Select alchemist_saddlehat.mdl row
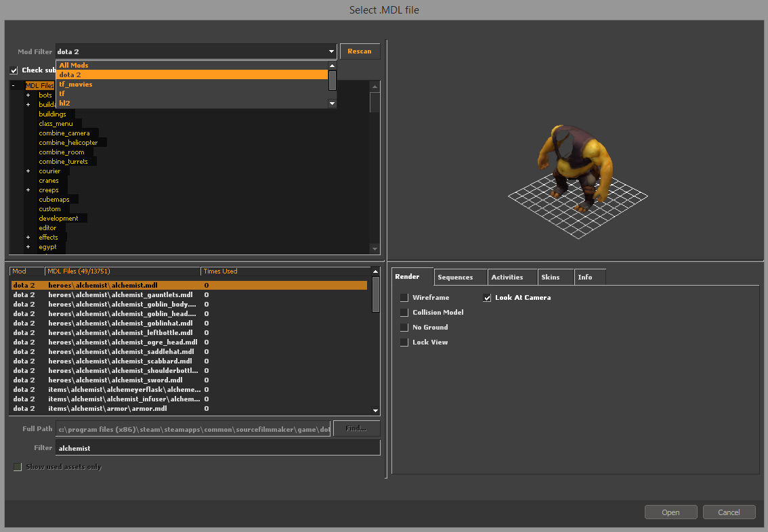 [x=189, y=351]
